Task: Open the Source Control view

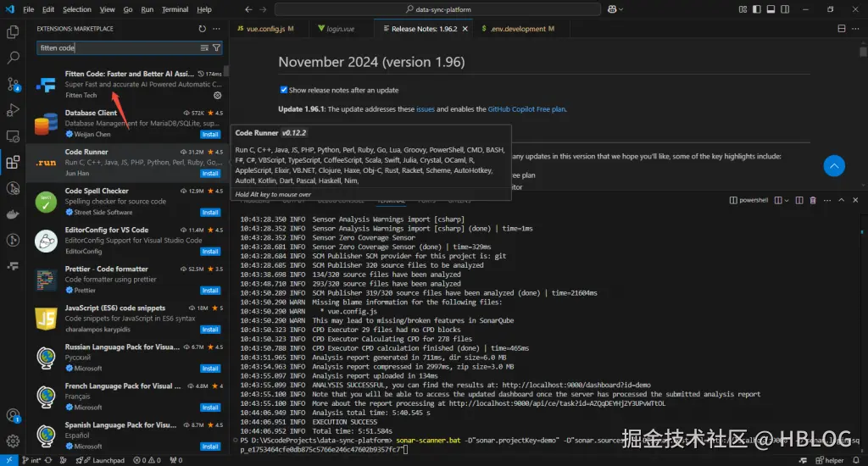Action: (x=12, y=84)
